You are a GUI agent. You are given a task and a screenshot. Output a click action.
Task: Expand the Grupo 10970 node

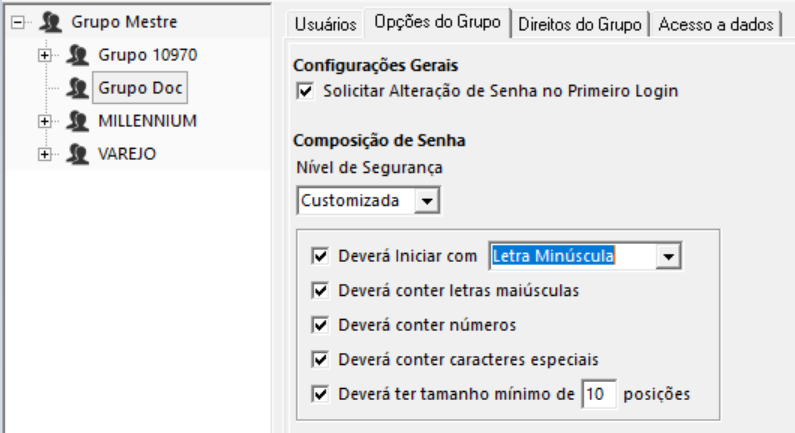click(44, 55)
